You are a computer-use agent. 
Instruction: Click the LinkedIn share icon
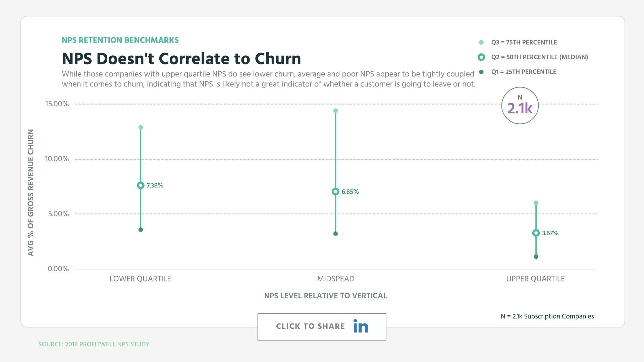pyautogui.click(x=360, y=326)
